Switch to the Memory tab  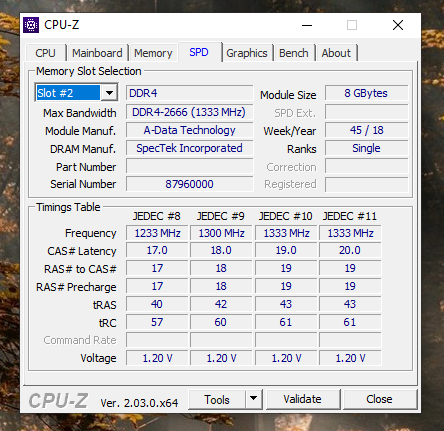(153, 53)
